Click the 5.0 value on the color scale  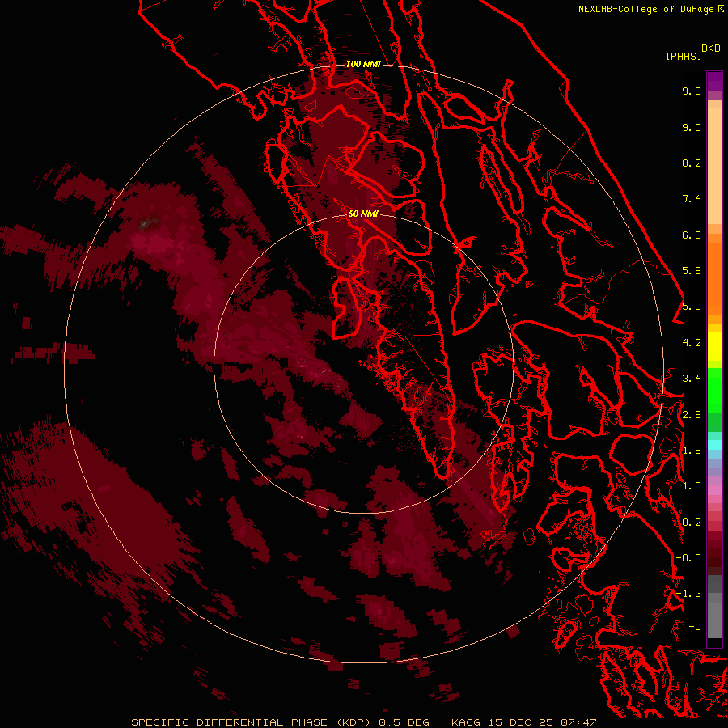point(692,307)
